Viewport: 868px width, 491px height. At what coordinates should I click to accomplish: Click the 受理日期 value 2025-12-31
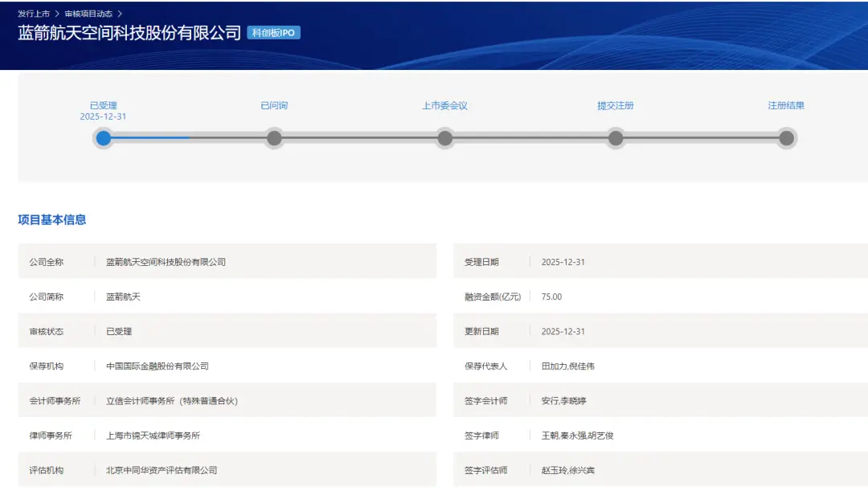click(x=563, y=261)
